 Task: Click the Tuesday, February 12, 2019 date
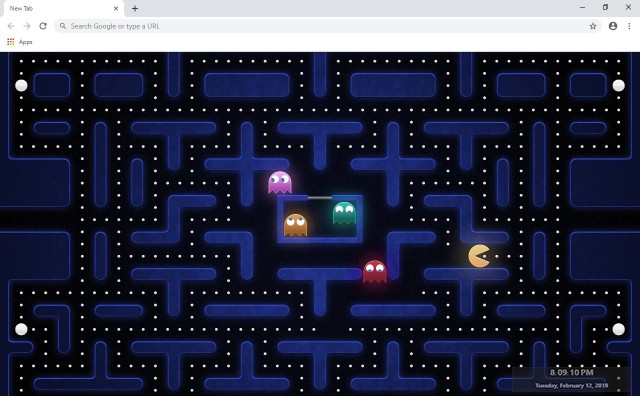571,385
